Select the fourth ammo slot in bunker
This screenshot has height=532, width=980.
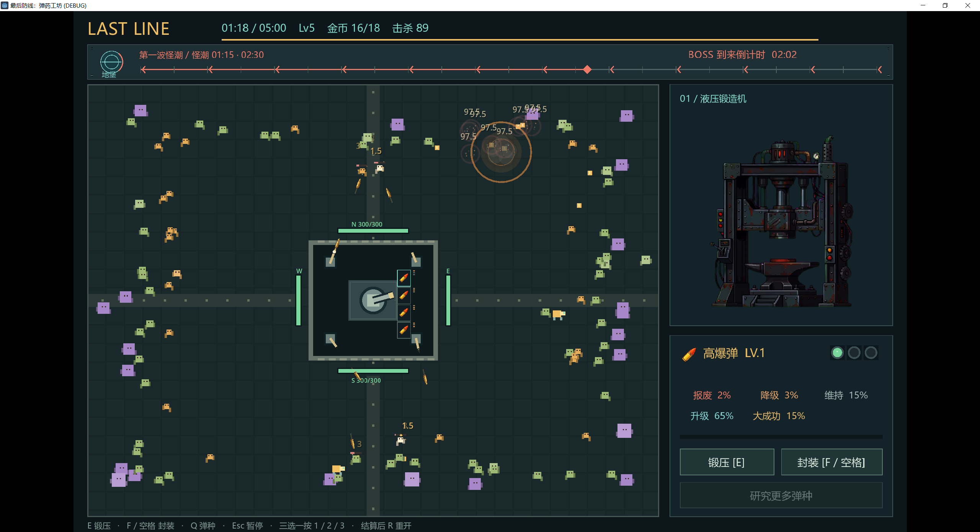(x=404, y=330)
